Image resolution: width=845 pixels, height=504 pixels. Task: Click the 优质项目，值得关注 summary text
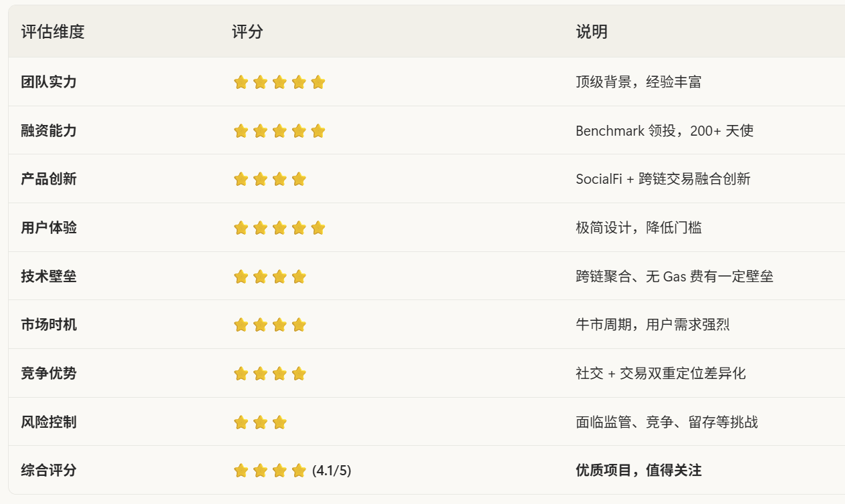point(638,471)
